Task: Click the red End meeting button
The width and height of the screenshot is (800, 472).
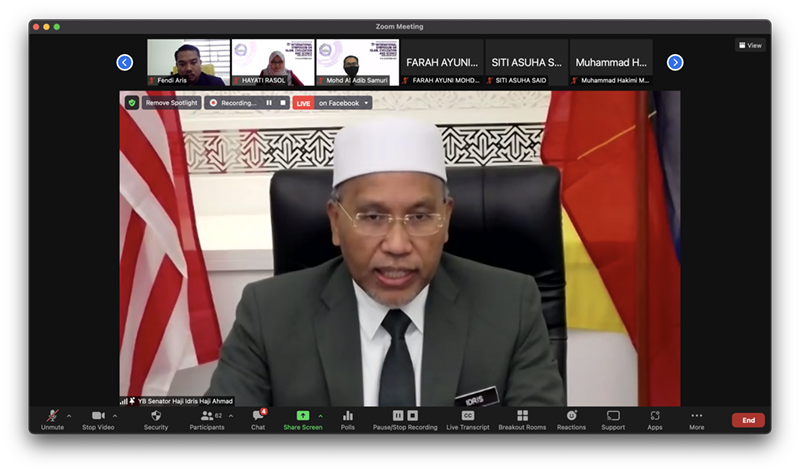Action: tap(748, 420)
